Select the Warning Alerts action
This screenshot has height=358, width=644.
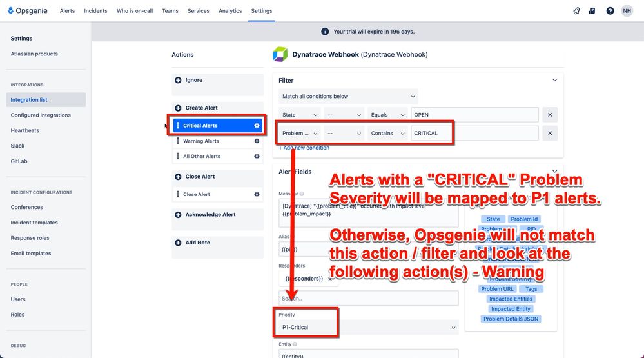tap(218, 141)
